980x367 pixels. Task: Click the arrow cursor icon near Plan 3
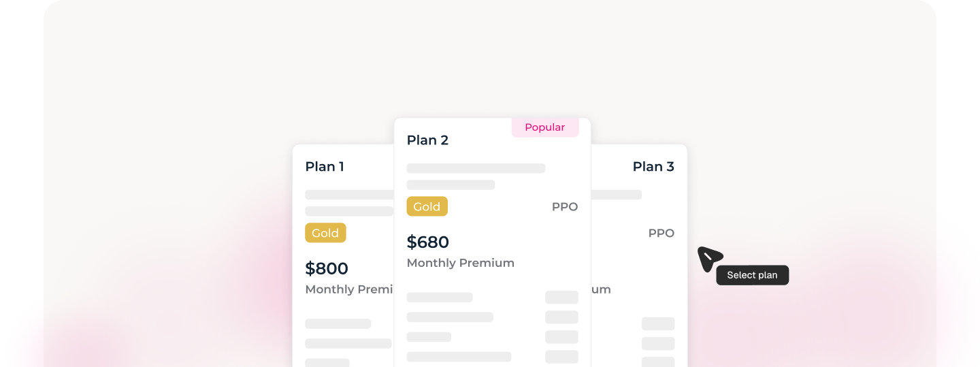(x=708, y=258)
